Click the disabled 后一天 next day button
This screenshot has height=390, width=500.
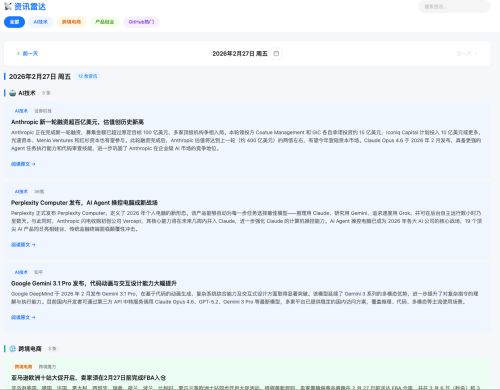pyautogui.click(x=467, y=54)
